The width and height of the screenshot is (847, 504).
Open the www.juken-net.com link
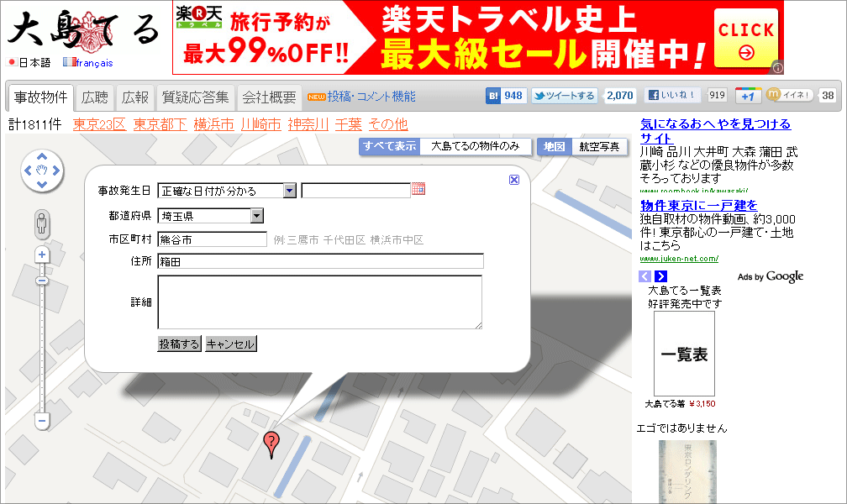click(679, 259)
